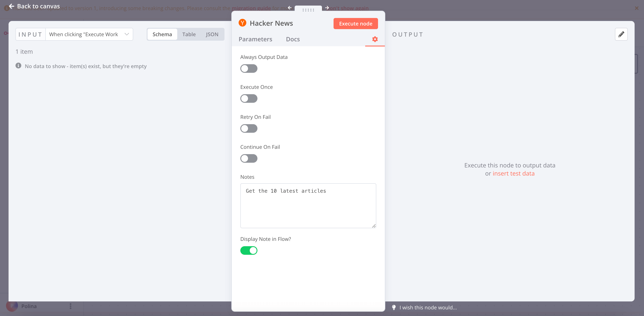The image size is (644, 316).
Task: Dismiss the migration notice with the X icon
Action: pyautogui.click(x=637, y=8)
